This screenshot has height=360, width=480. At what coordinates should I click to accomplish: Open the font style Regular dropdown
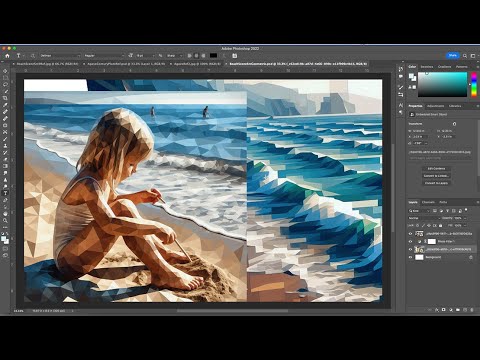103,56
